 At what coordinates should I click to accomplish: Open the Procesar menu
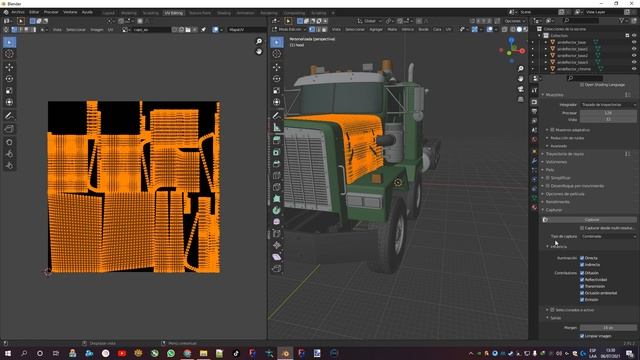pyautogui.click(x=51, y=12)
